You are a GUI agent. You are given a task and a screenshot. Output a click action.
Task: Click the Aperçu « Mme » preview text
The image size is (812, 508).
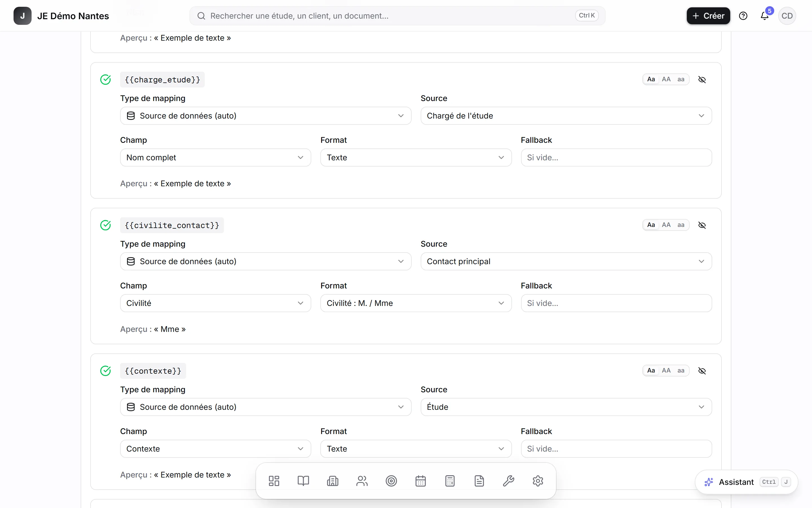click(153, 329)
